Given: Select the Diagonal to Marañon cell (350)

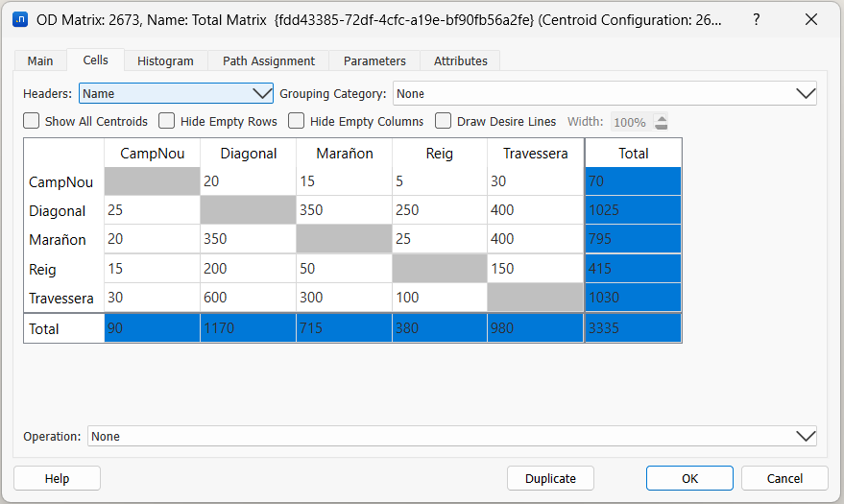Looking at the screenshot, I should [x=344, y=210].
